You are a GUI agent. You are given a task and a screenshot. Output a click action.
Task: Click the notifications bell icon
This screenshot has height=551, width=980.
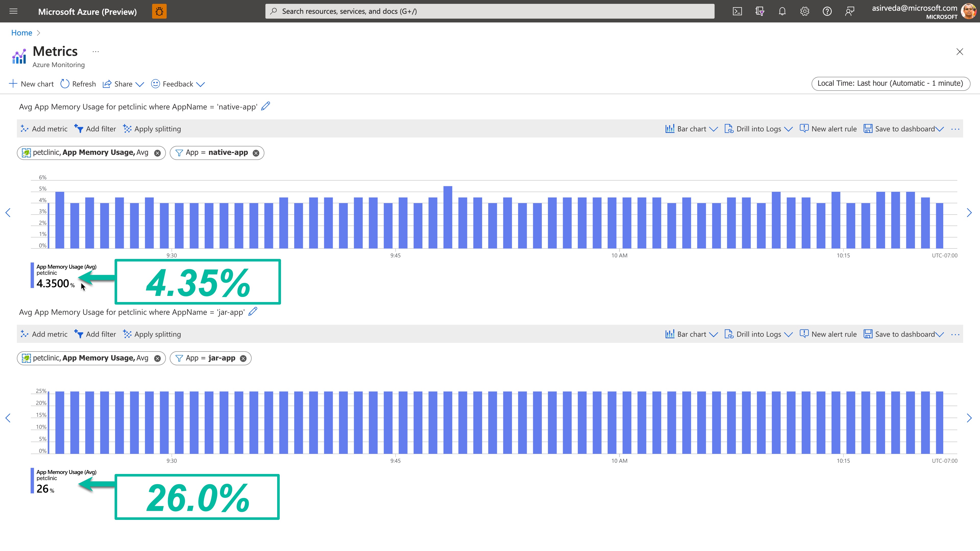(x=782, y=11)
